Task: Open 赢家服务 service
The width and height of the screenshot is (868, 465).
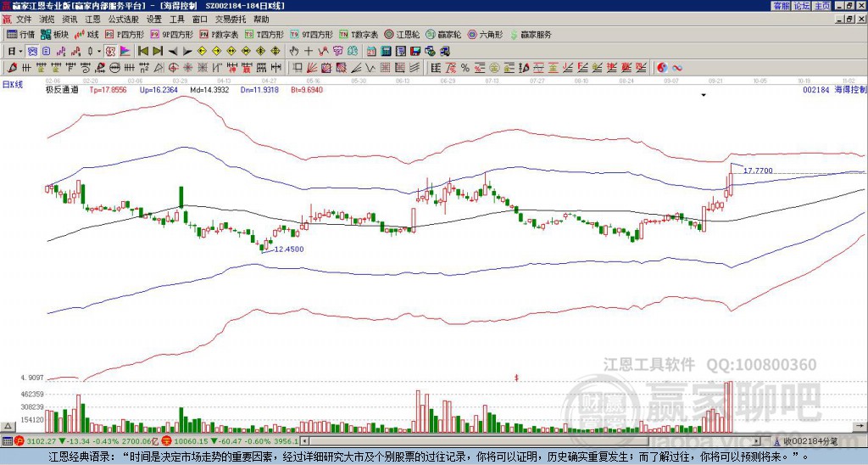Action: tap(531, 34)
